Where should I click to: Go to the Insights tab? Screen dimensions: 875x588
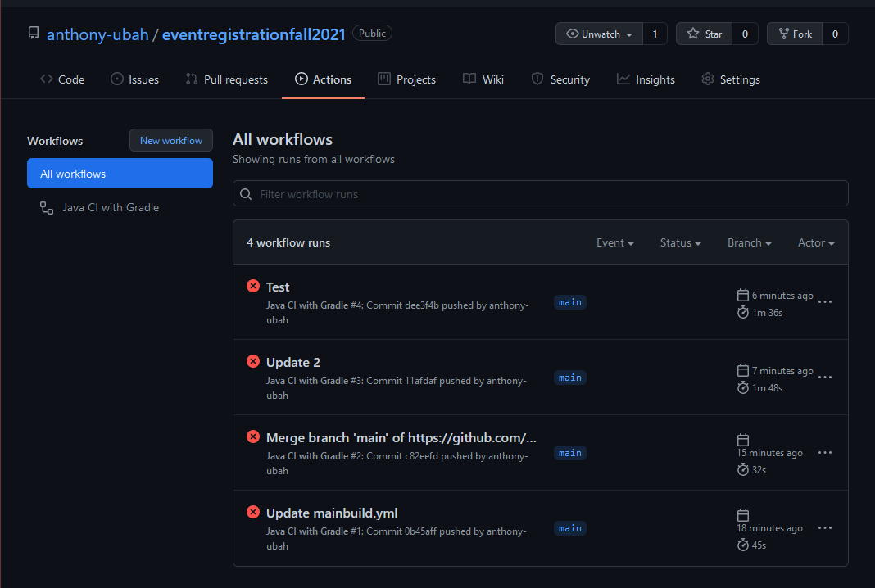pyautogui.click(x=646, y=79)
